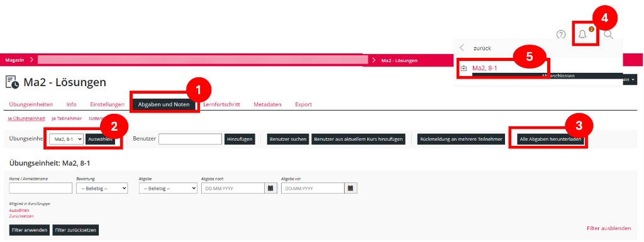Select the Je Teilnehmer sub-tab
Screen dimensions: 644x242
point(67,119)
